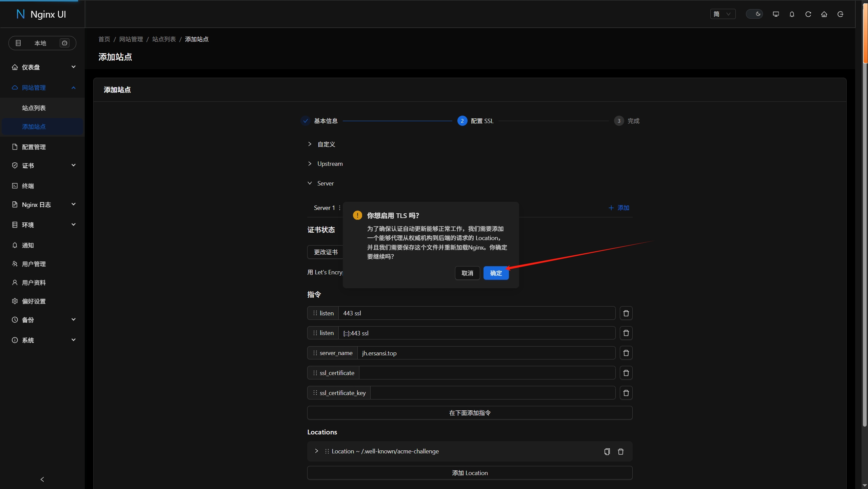Click the reload icon in top bar
868x489 pixels.
click(x=808, y=14)
